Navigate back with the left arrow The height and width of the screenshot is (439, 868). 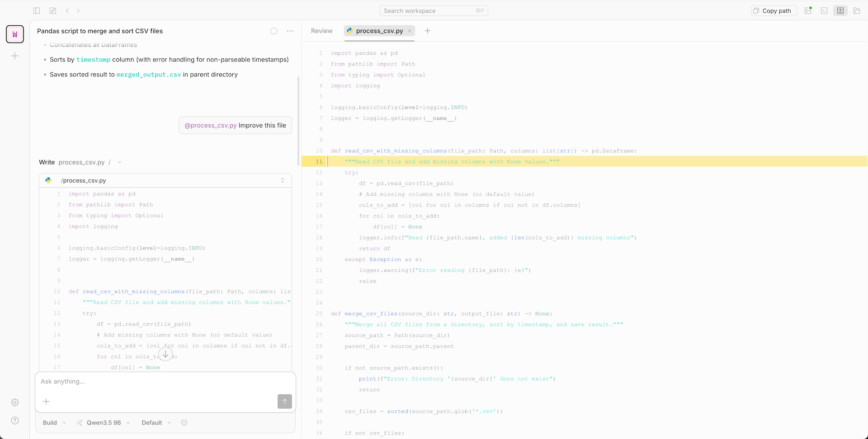67,10
